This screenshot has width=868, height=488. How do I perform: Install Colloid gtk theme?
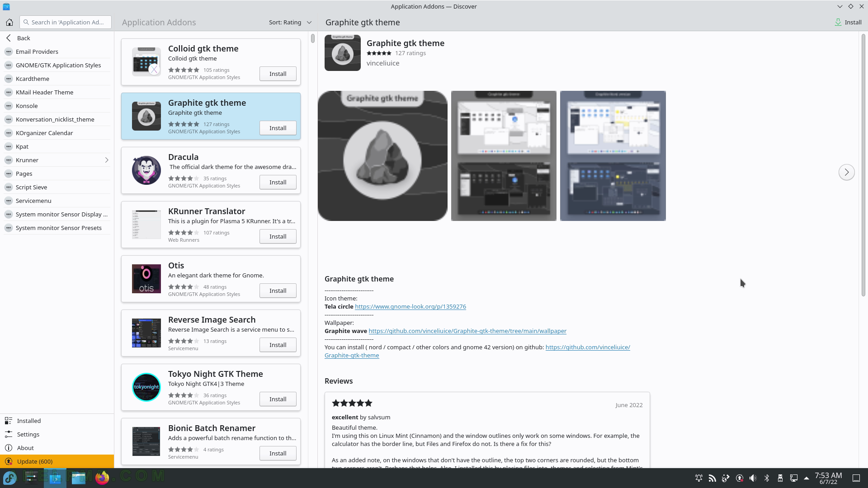278,74
